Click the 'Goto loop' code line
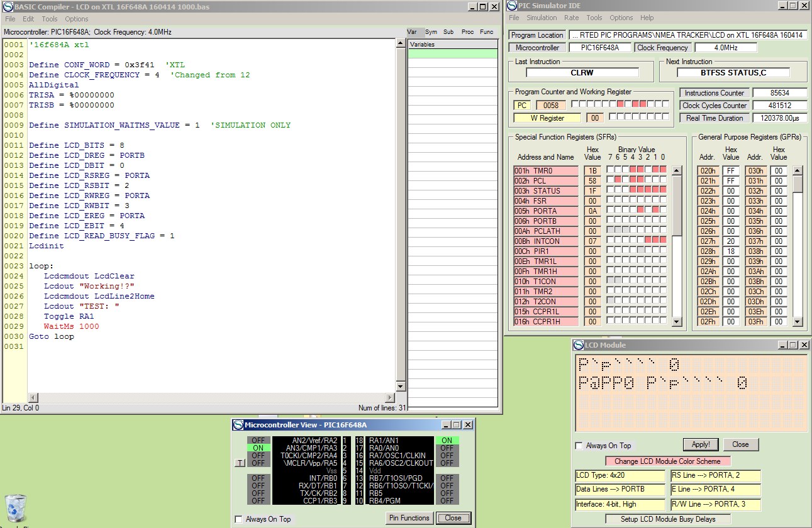 (51, 336)
